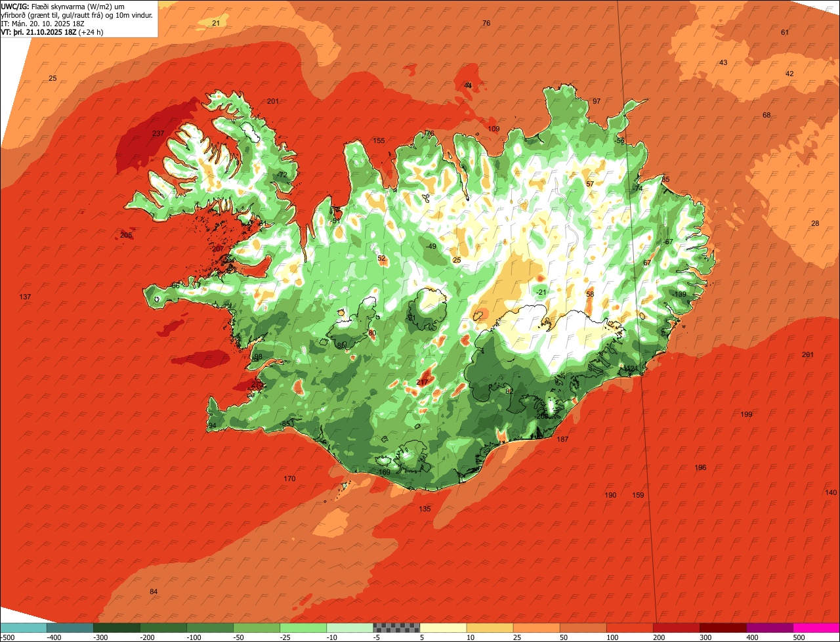The width and height of the screenshot is (840, 642).
Task: Pick the 25 to 50 light orange swatch
Action: pos(536,628)
